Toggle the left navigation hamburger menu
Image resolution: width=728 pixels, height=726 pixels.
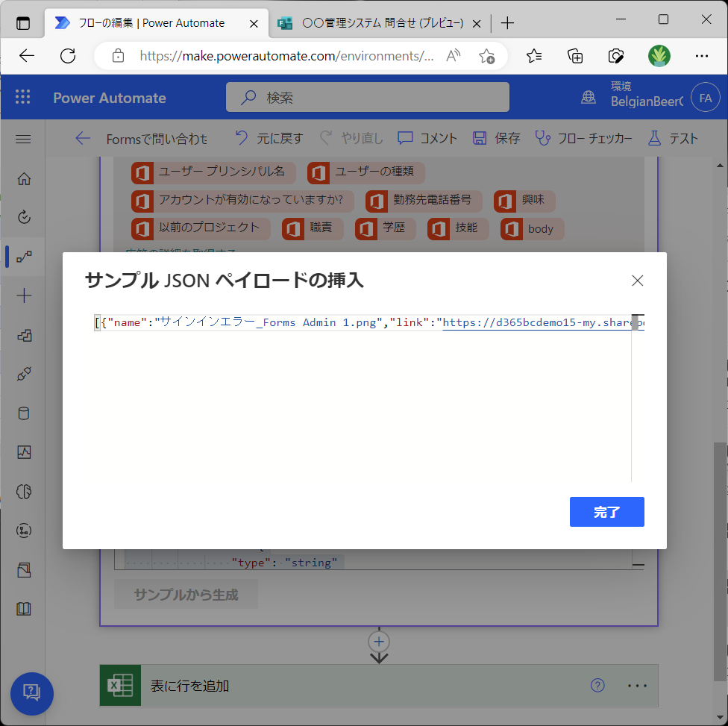23,139
